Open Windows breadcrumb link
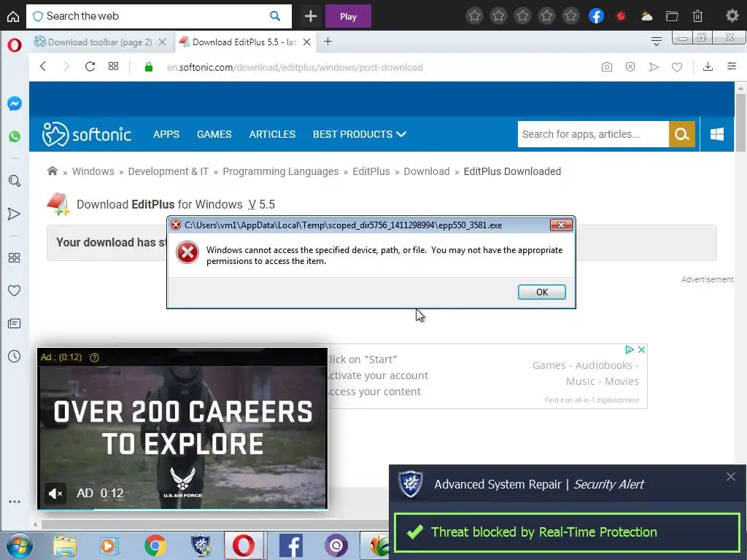This screenshot has height=560, width=747. pyautogui.click(x=93, y=171)
